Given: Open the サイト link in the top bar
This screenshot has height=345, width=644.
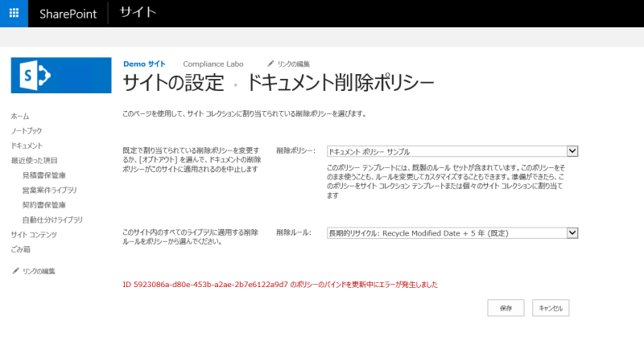Looking at the screenshot, I should click(138, 12).
